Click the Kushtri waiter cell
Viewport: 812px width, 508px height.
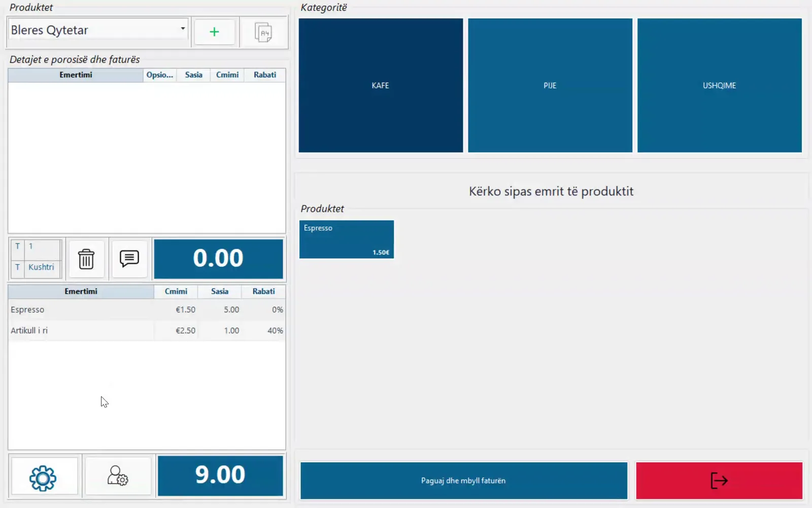(42, 267)
